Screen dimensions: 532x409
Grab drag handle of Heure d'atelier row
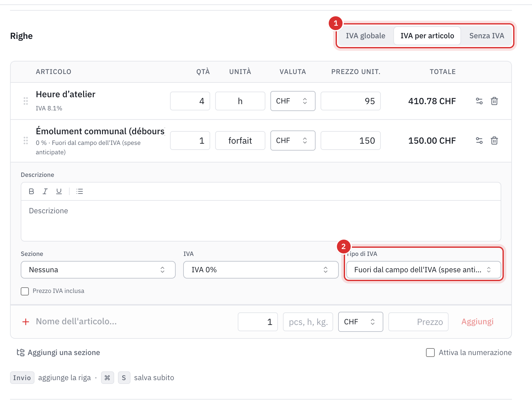(x=26, y=101)
